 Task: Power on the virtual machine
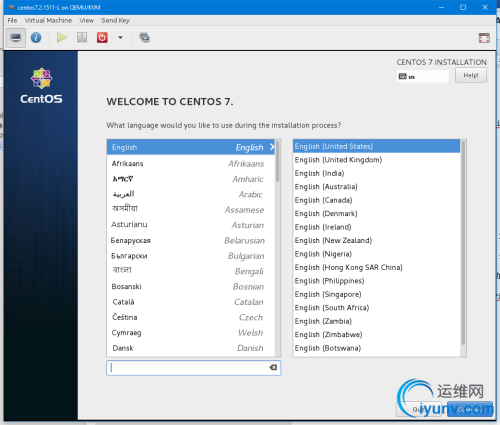coord(62,37)
